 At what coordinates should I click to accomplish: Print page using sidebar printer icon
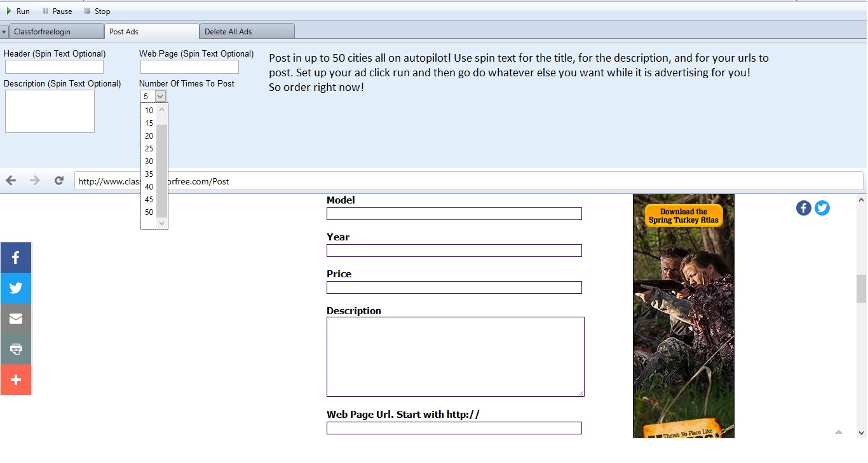pos(16,349)
